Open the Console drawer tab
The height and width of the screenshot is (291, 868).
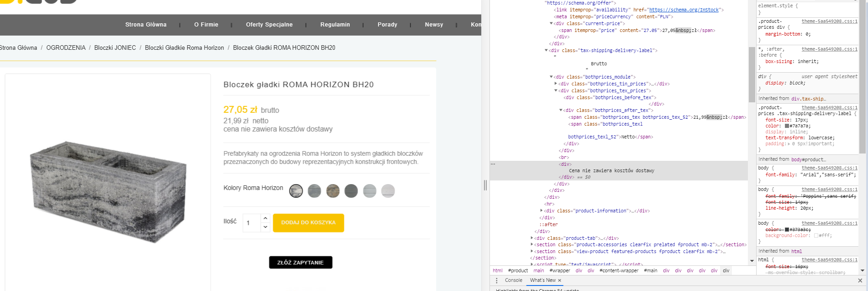[514, 280]
